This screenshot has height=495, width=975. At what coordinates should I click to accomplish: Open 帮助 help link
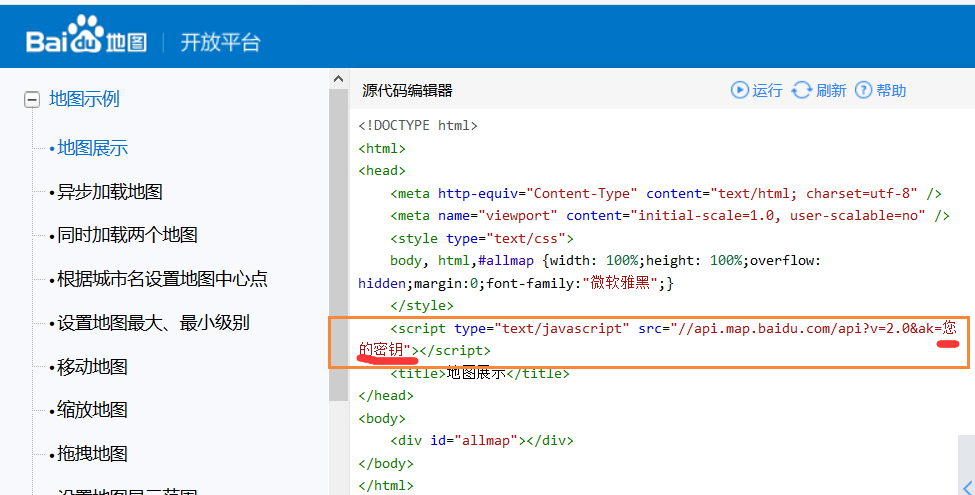pos(880,90)
